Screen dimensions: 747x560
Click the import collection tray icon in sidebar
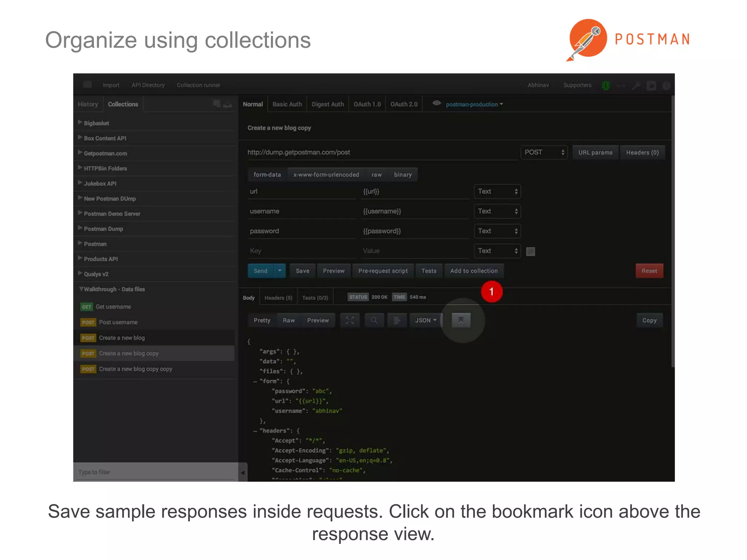[x=228, y=104]
